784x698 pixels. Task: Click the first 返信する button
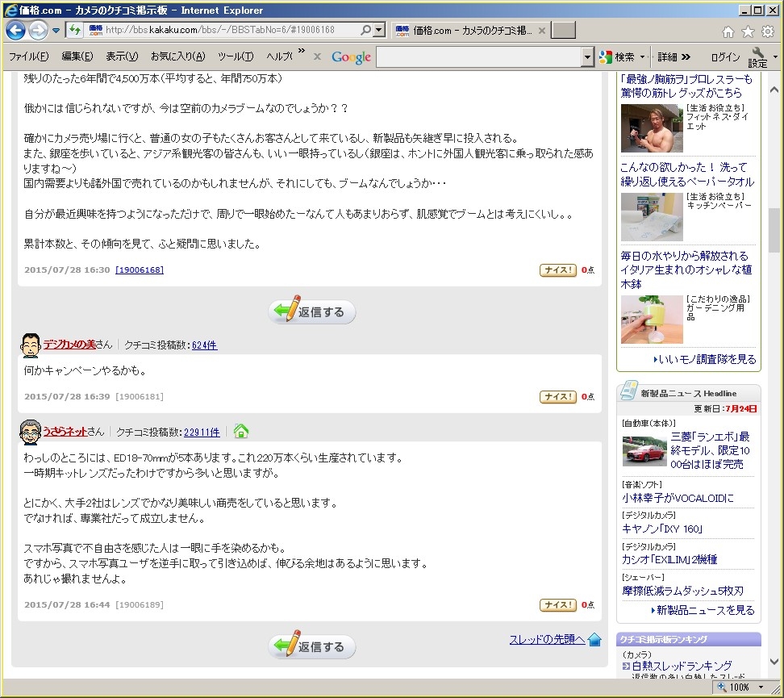tap(312, 311)
